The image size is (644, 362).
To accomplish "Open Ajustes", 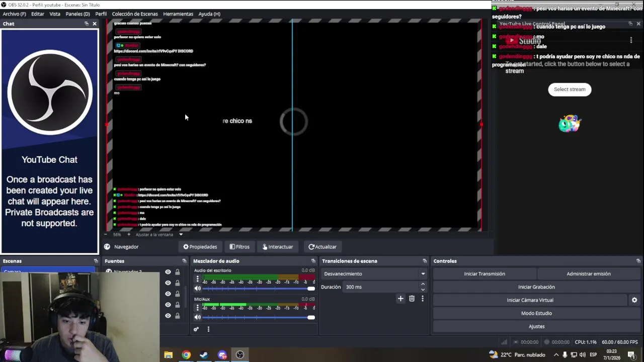I will tap(536, 327).
